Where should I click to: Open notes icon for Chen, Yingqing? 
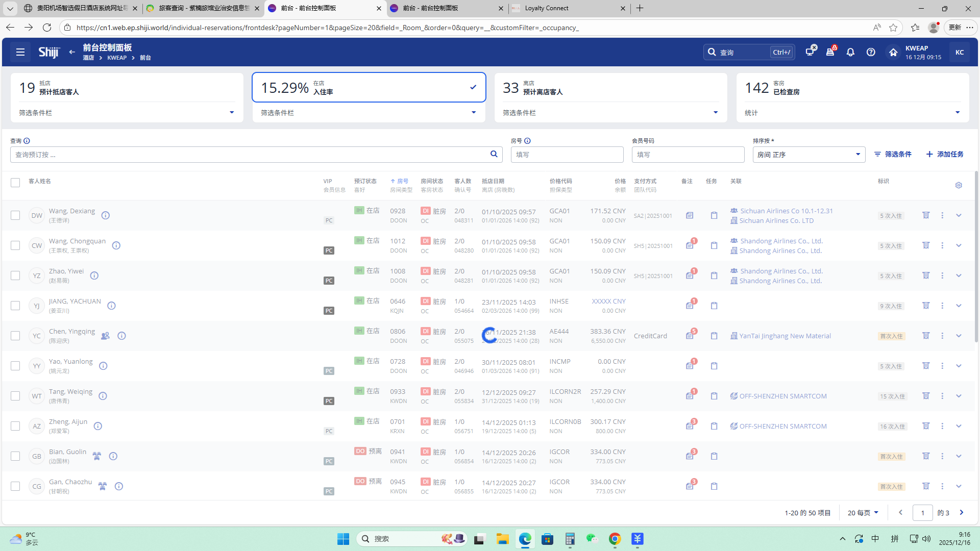pos(690,336)
